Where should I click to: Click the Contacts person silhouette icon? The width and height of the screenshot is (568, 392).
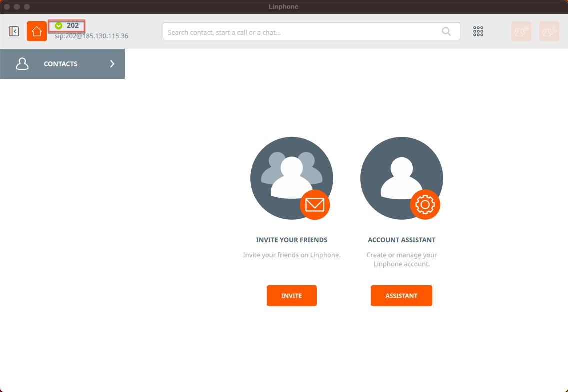pos(22,64)
